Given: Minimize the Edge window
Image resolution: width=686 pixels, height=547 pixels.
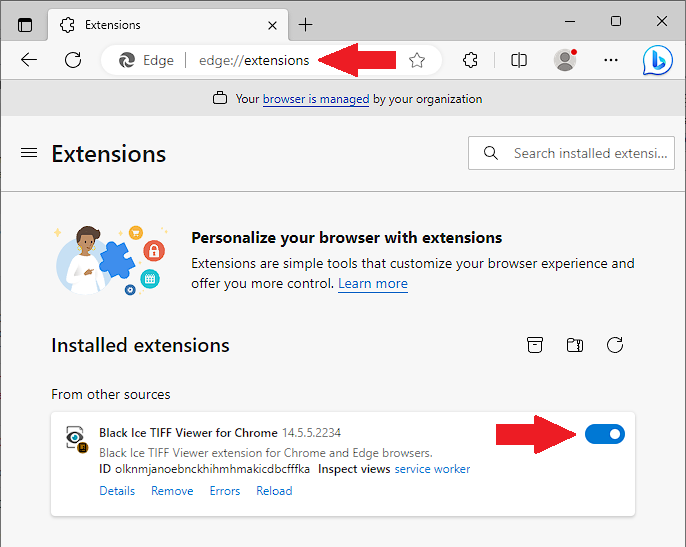Looking at the screenshot, I should coord(570,21).
